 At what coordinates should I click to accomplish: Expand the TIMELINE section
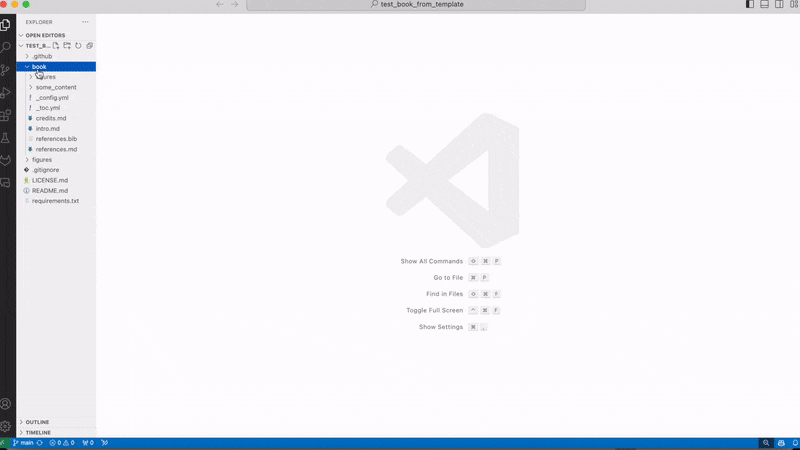pyautogui.click(x=56, y=432)
